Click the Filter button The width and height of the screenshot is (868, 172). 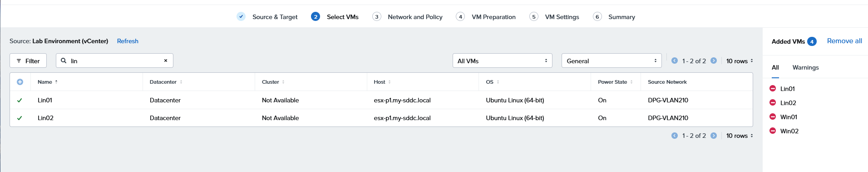point(28,61)
